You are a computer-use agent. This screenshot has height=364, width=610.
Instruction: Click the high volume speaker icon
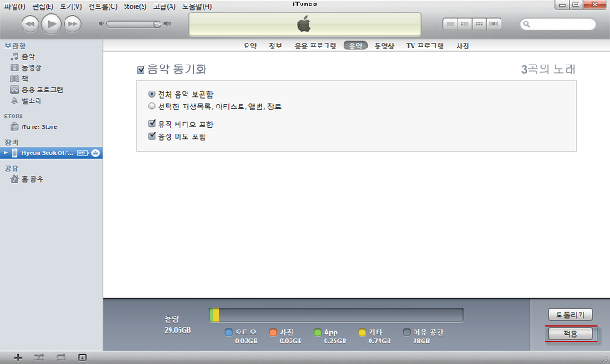168,24
